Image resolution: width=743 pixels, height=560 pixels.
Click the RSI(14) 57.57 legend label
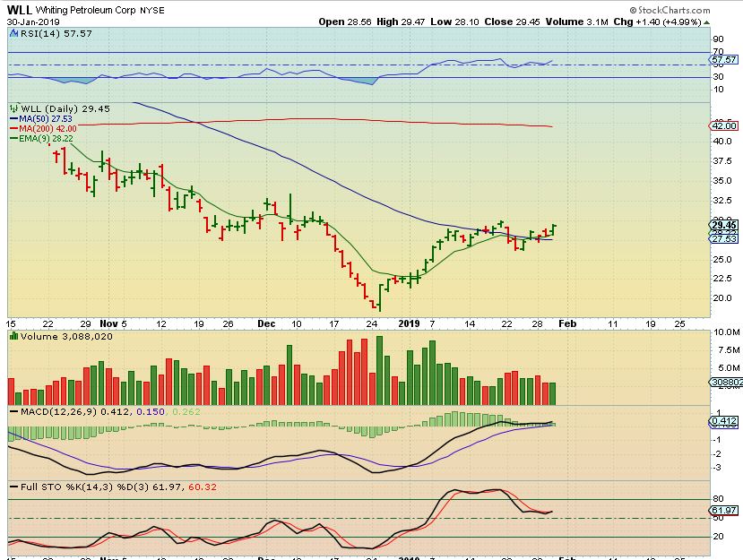click(56, 34)
